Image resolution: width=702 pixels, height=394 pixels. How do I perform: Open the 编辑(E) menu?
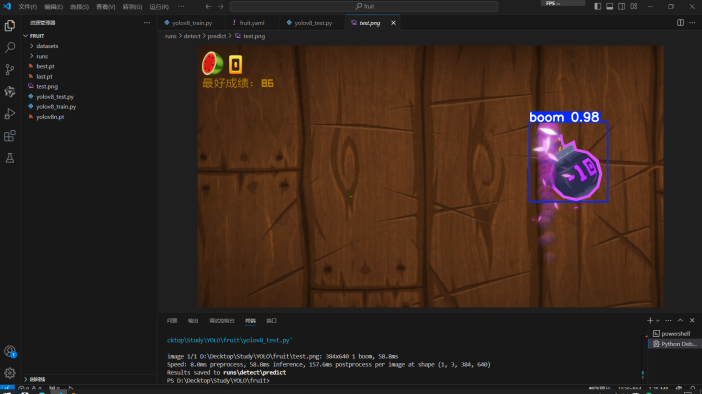[x=53, y=7]
